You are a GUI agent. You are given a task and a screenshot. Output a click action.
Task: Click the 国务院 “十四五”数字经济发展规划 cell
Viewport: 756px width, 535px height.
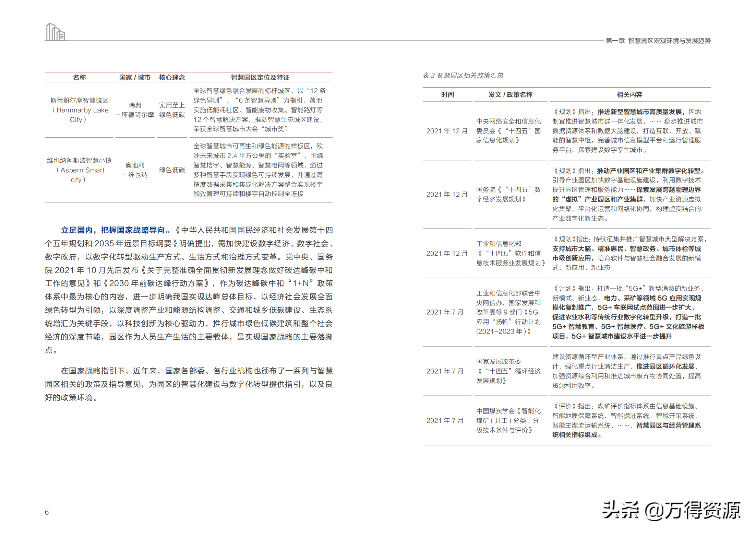point(508,194)
